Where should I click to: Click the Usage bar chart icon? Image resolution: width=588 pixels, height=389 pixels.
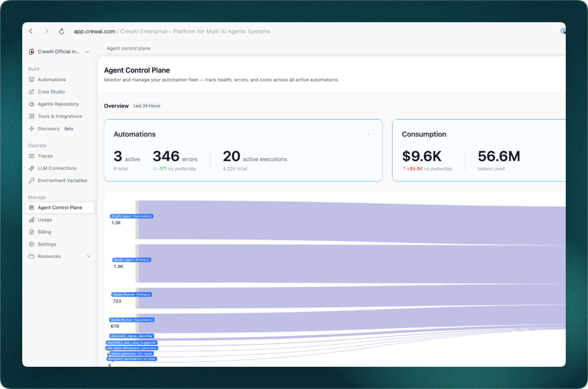(x=31, y=220)
